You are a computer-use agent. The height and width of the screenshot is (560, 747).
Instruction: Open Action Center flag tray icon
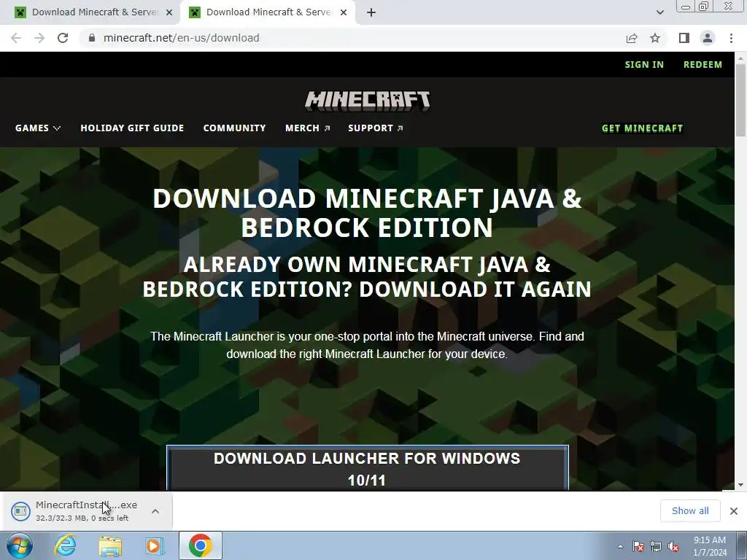pos(638,546)
